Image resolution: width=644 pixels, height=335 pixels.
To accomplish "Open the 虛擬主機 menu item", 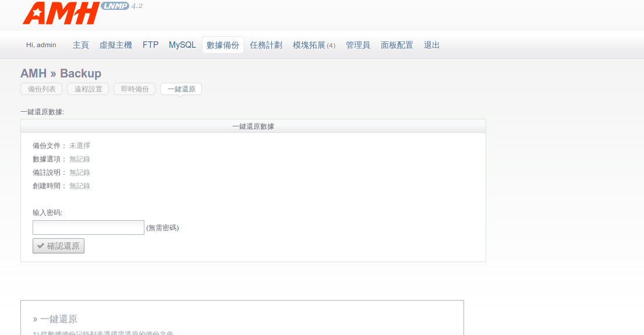I will (x=116, y=45).
